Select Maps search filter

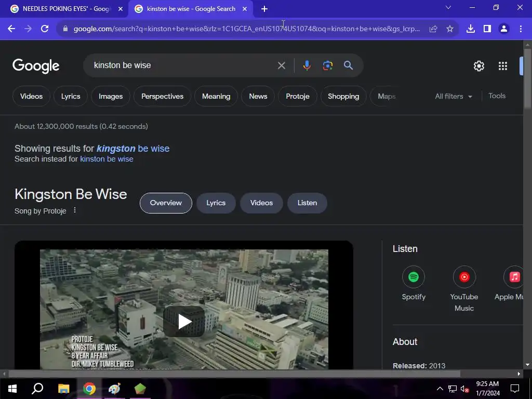pyautogui.click(x=387, y=96)
